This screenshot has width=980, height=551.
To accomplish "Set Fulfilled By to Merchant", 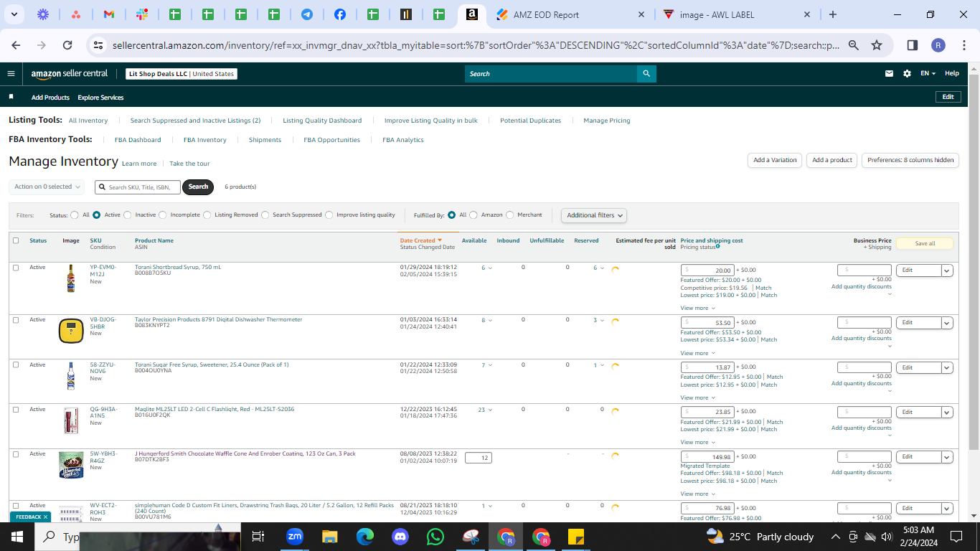I will pyautogui.click(x=510, y=215).
